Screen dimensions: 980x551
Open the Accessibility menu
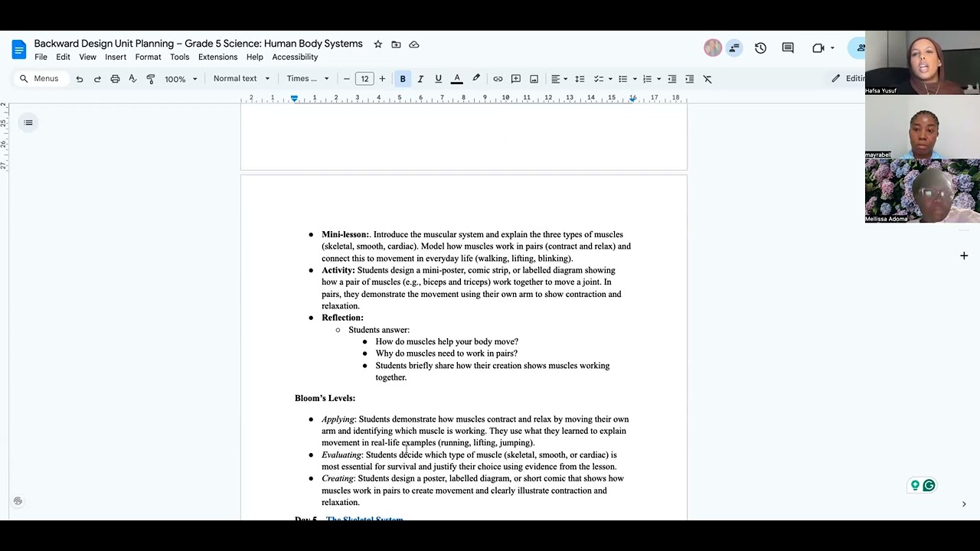tap(295, 57)
